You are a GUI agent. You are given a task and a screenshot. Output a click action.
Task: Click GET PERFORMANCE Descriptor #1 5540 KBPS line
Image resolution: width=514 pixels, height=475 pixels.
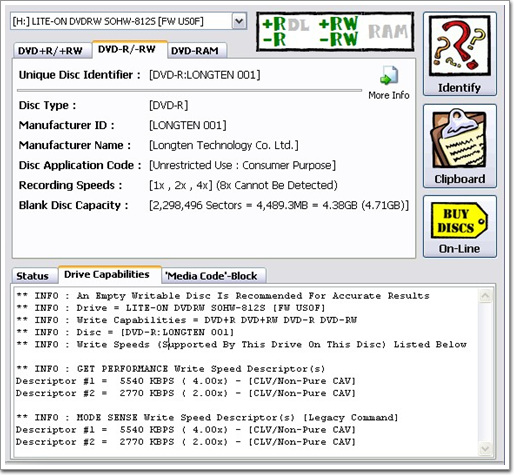pyautogui.click(x=186, y=381)
